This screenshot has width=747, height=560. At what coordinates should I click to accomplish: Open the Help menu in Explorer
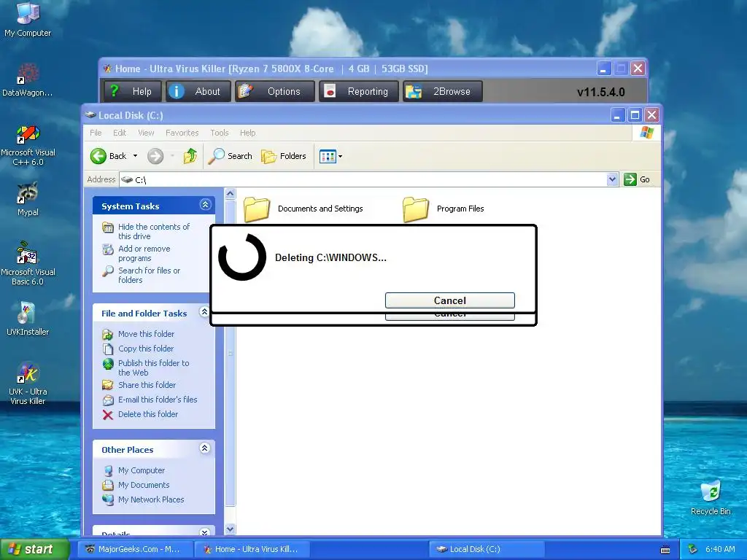click(248, 133)
